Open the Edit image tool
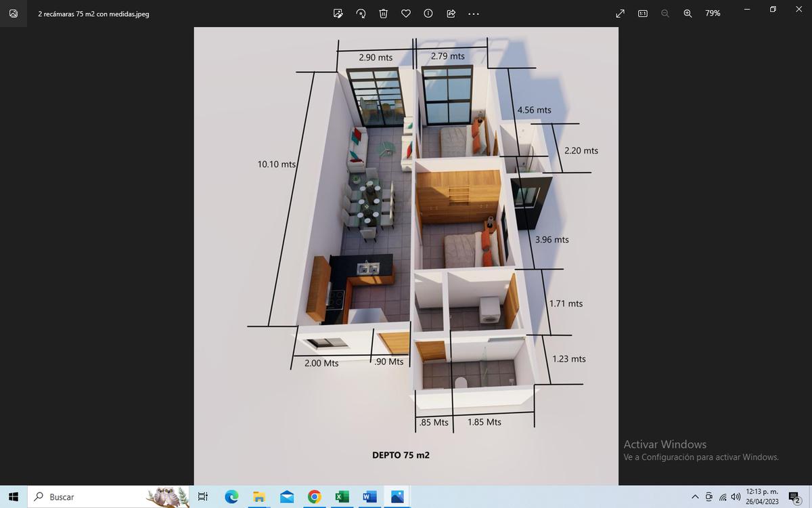812x508 pixels. click(338, 13)
